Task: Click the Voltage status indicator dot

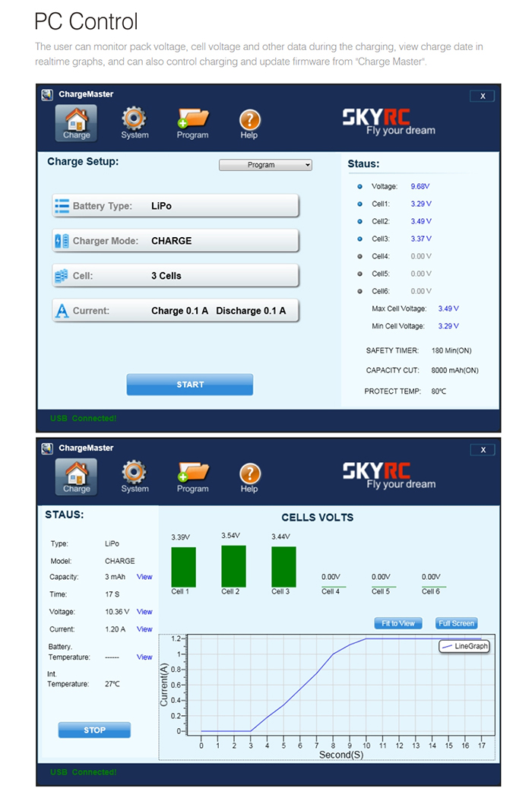Action: coord(359,186)
